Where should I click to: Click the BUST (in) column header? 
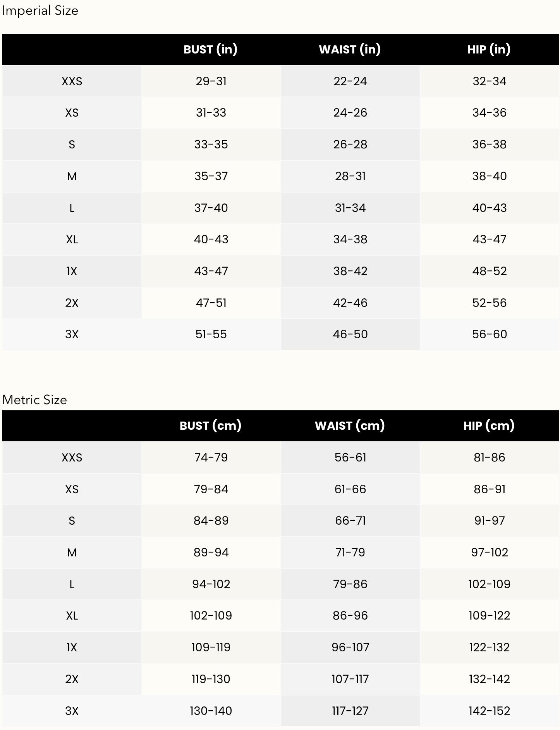210,49
